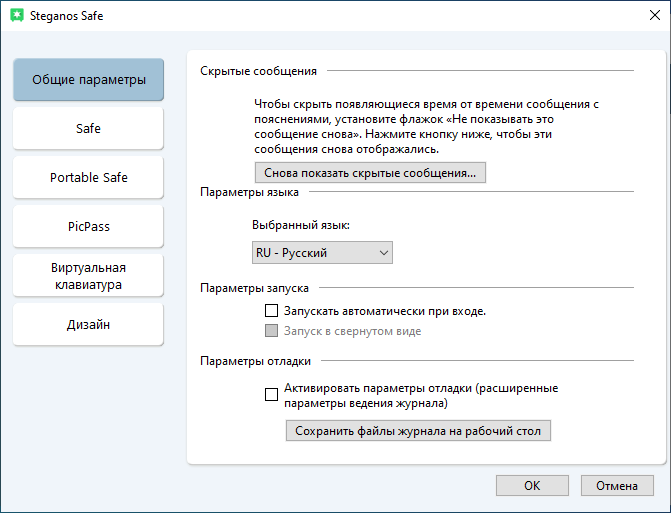Switch to the Safe tab

tap(89, 129)
